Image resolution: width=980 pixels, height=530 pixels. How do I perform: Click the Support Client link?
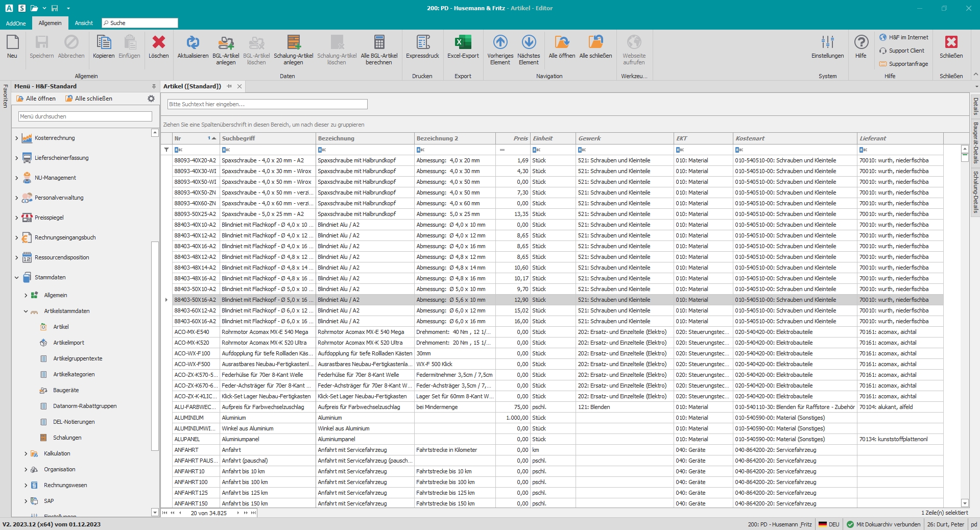(x=906, y=51)
